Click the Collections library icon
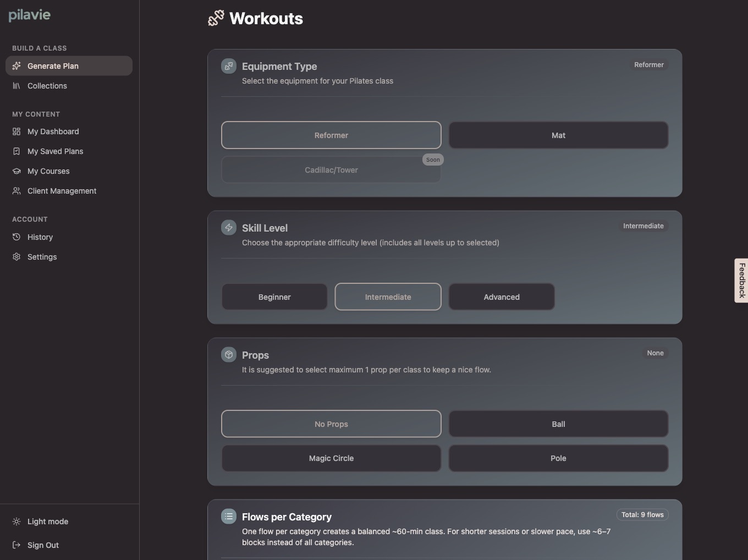748x560 pixels. point(16,86)
